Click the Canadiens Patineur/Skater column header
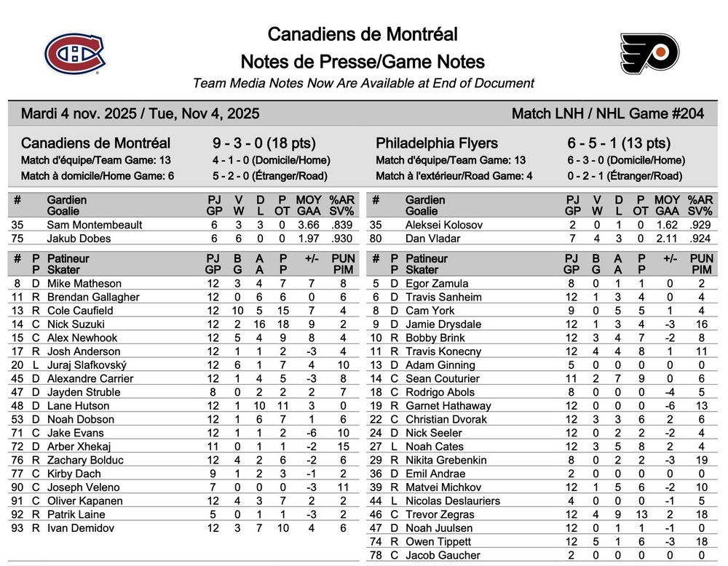The width and height of the screenshot is (728, 566). (68, 263)
